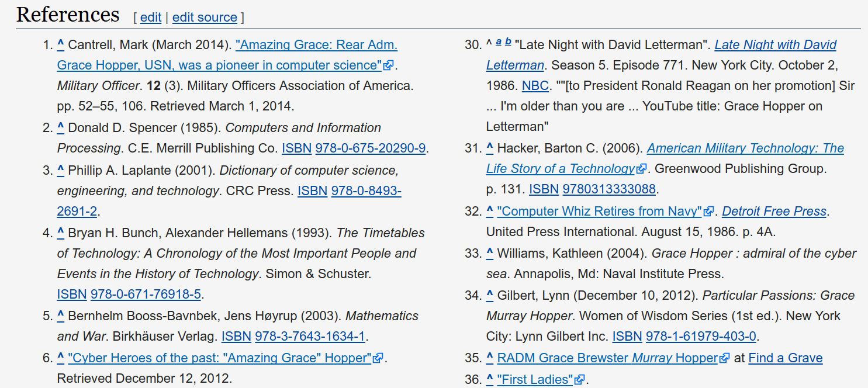The height and width of the screenshot is (388, 868).
Task: Open the Detroit Free Press link
Action: pos(774,212)
